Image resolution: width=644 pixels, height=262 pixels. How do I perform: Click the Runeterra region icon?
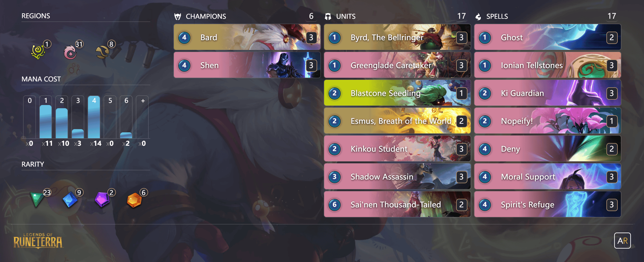coord(103,52)
